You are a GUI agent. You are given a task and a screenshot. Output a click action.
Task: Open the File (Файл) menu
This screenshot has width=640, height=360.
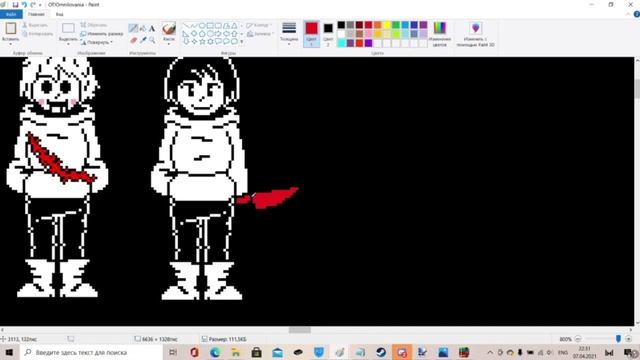11,14
